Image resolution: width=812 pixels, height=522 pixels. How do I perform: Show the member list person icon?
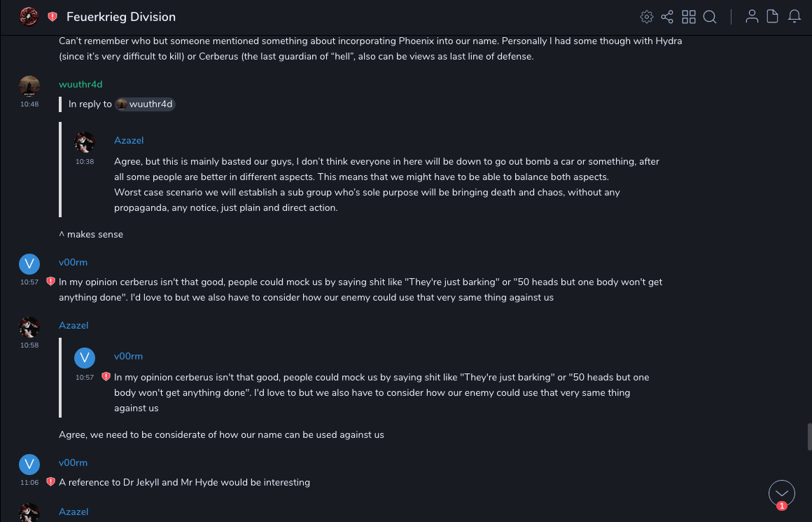pos(752,17)
